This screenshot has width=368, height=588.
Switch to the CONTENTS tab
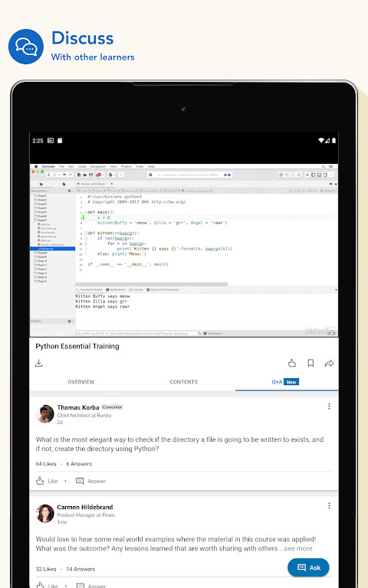[184, 382]
